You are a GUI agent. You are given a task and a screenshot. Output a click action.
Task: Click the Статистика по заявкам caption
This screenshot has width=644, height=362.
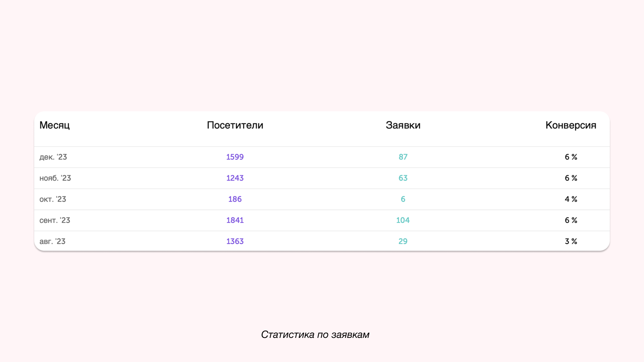point(315,335)
